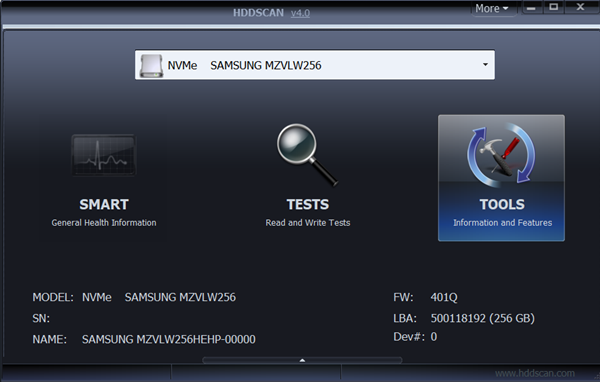Click the MODEL value NVMe SAMSUNG MZVLW256
The height and width of the screenshot is (382, 600).
click(159, 297)
